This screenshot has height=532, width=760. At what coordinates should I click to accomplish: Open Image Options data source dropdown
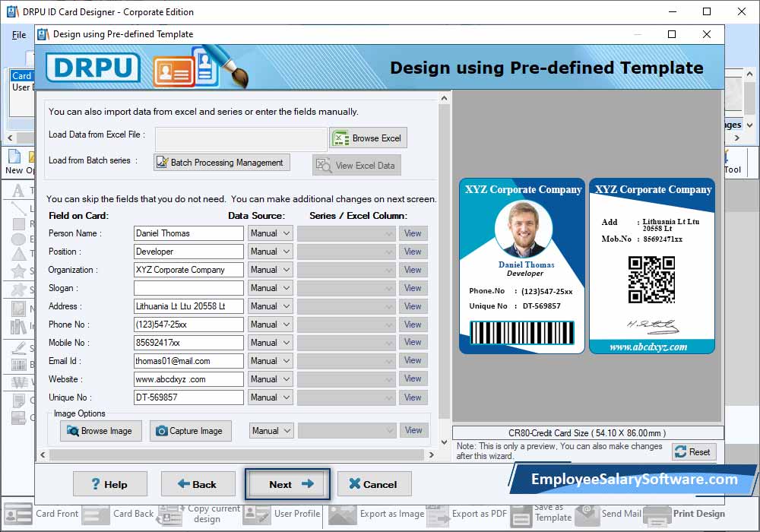(x=271, y=431)
